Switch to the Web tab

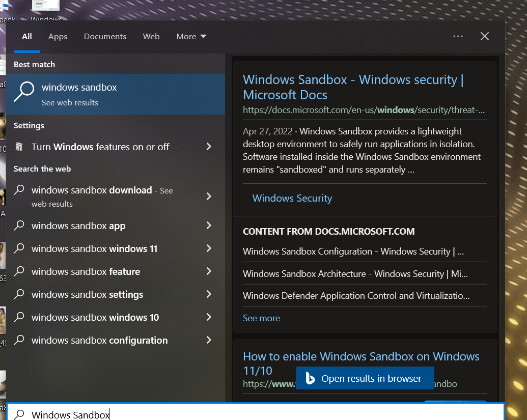pos(151,36)
